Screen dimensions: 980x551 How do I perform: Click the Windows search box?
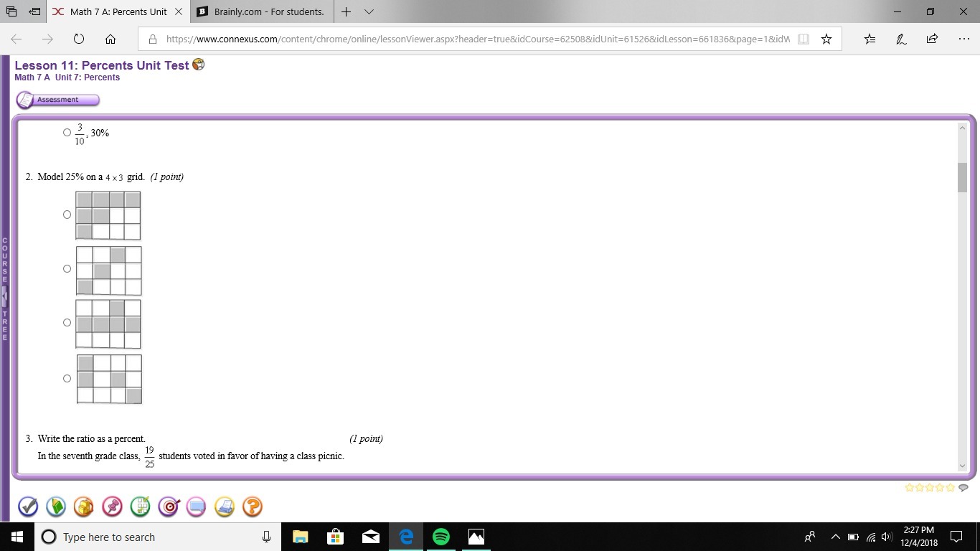pos(158,537)
